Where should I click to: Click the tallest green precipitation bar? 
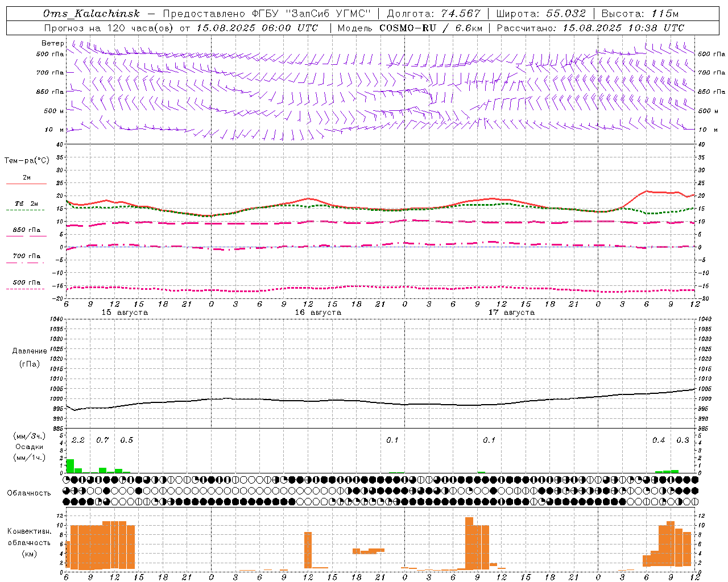coord(70,466)
